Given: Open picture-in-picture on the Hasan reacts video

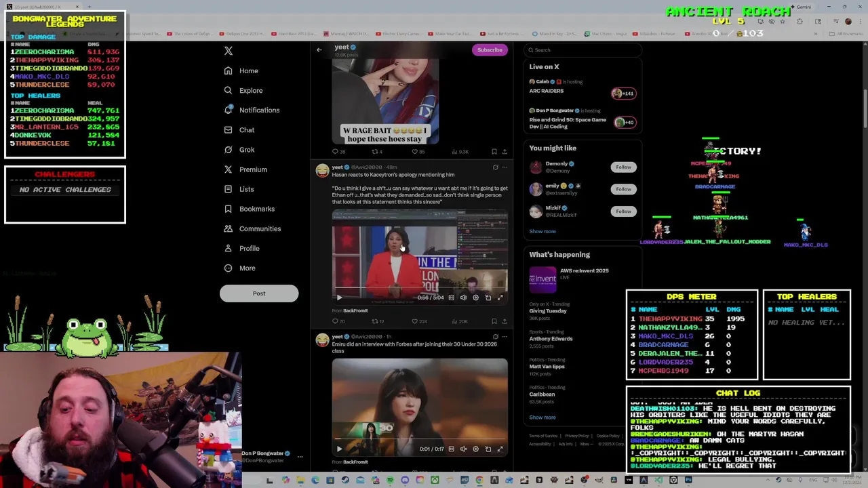Looking at the screenshot, I should tap(488, 298).
